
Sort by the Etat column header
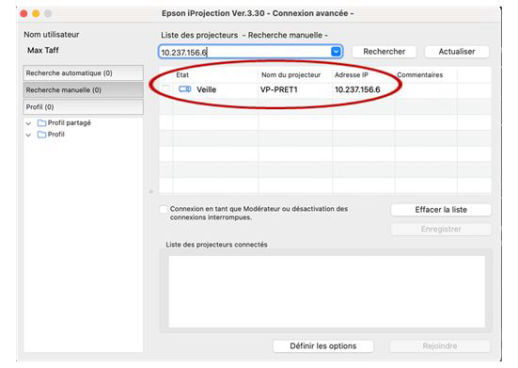click(x=182, y=75)
